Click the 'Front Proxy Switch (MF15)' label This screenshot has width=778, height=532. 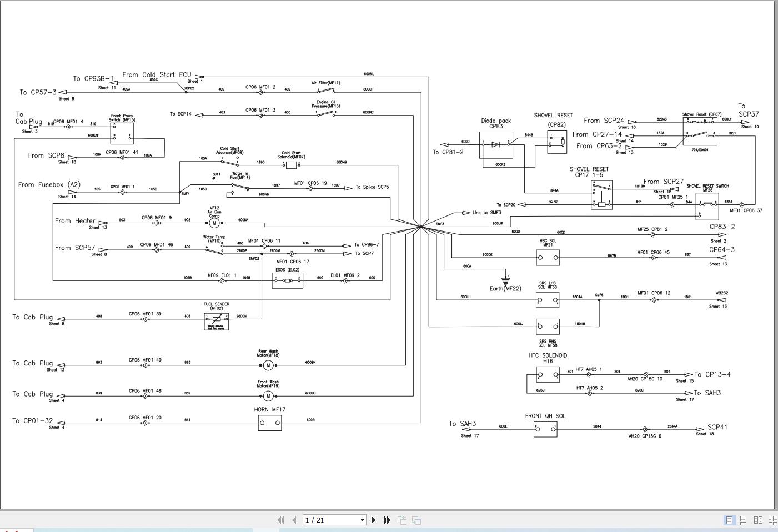pos(122,118)
